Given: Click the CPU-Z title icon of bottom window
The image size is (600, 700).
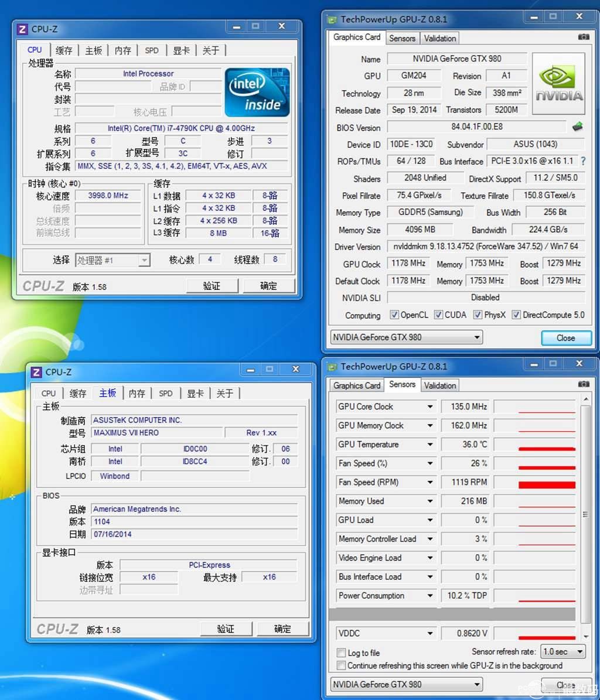Looking at the screenshot, I should click(x=36, y=373).
